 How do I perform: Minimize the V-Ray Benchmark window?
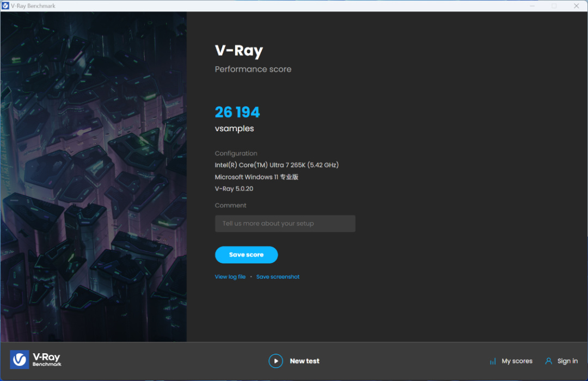tap(532, 5)
